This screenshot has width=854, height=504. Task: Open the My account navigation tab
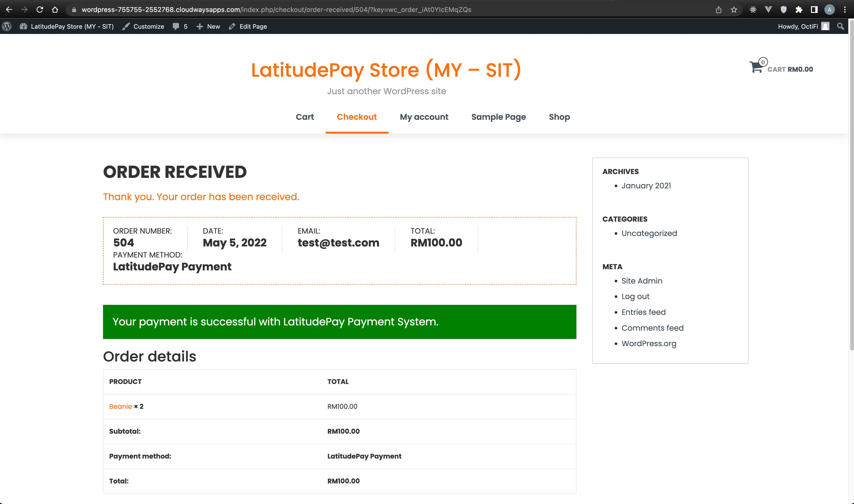[x=424, y=117]
